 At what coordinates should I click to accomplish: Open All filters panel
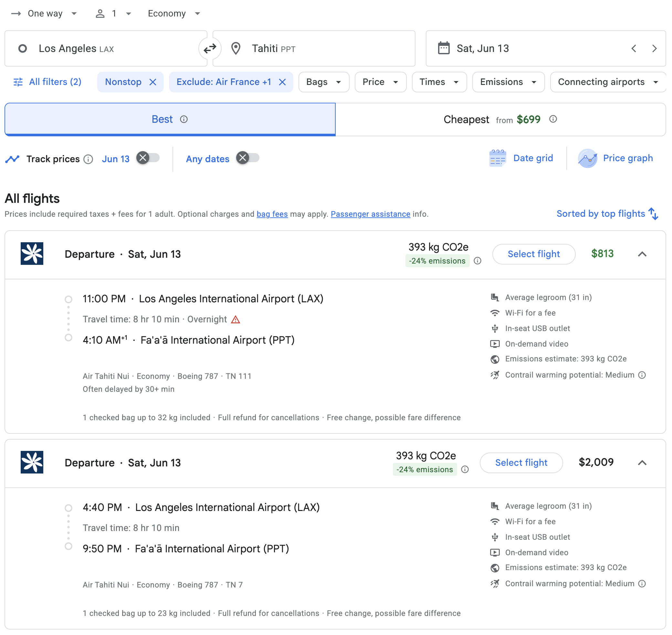point(47,82)
